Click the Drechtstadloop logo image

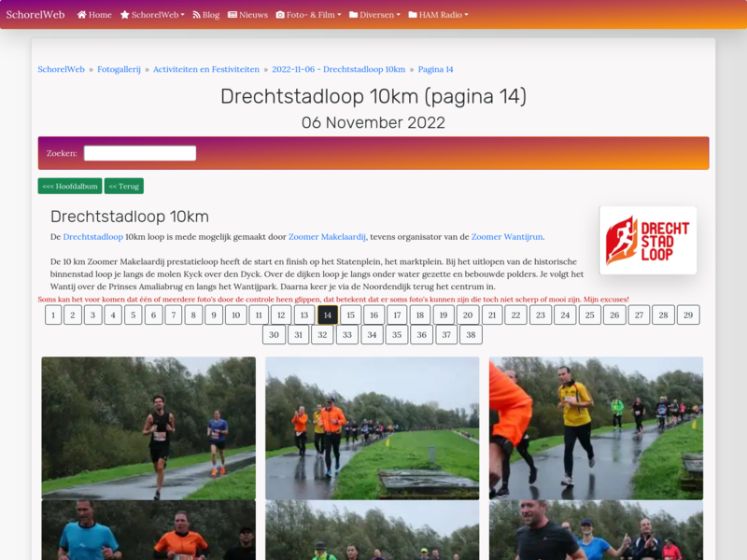tap(648, 240)
